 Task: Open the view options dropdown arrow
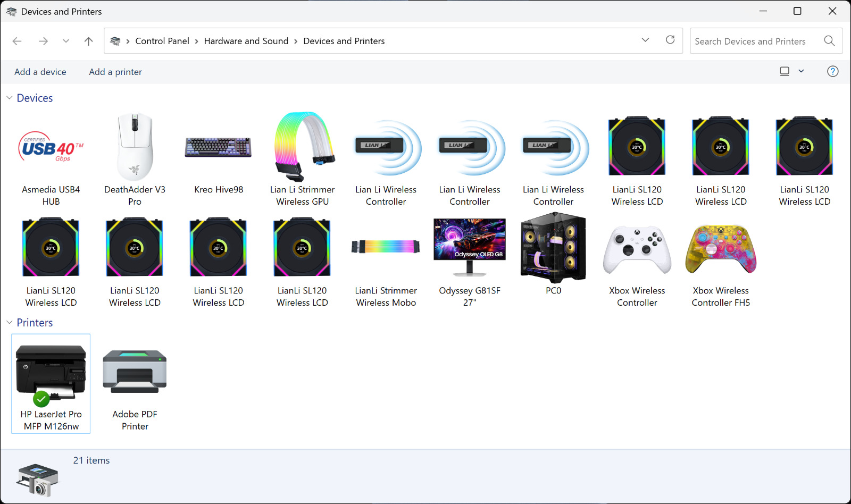(x=801, y=71)
